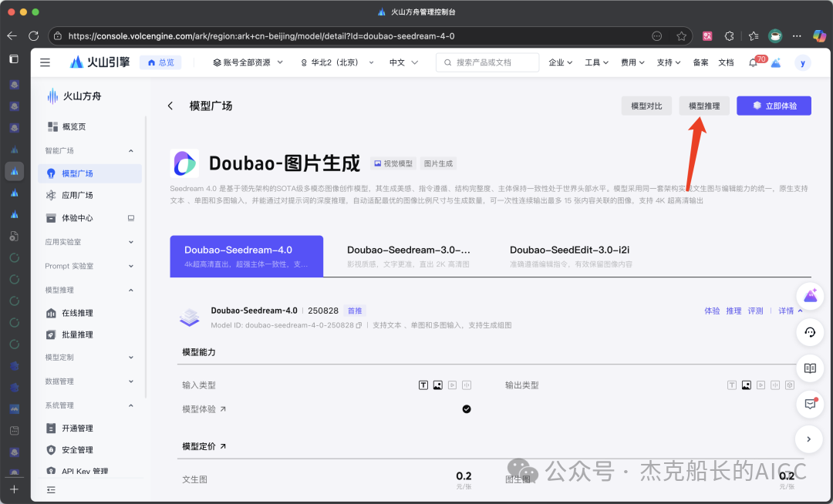833x504 pixels.
Task: Go back with arrow beside 模型广场 title
Action: point(170,106)
